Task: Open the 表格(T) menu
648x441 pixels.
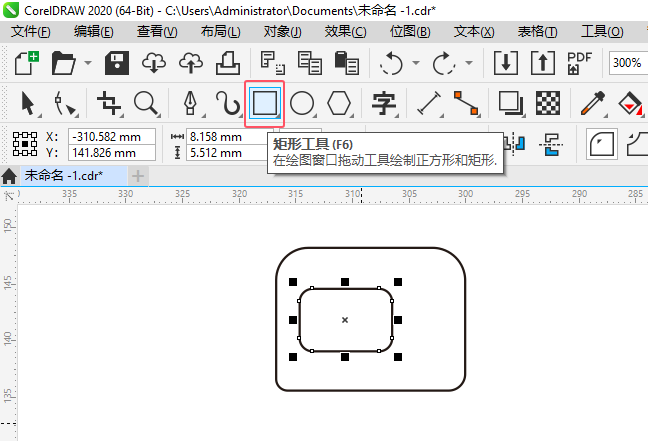Action: [537, 32]
